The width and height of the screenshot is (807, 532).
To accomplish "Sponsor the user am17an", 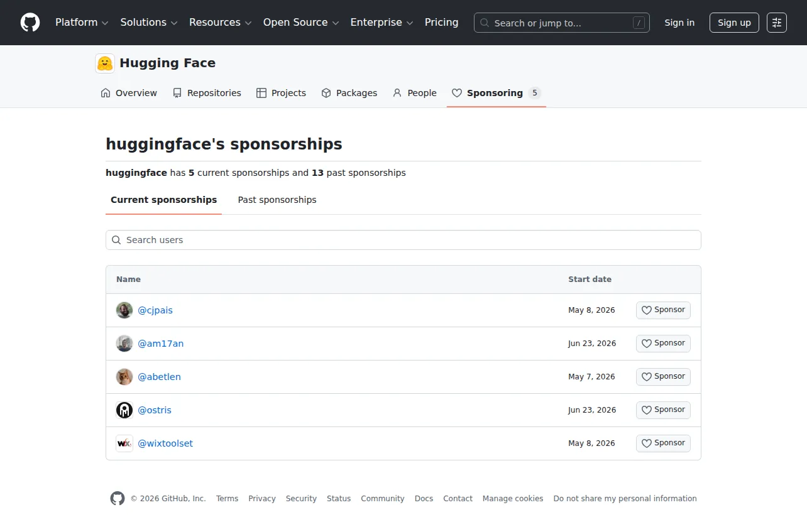I will 663,344.
